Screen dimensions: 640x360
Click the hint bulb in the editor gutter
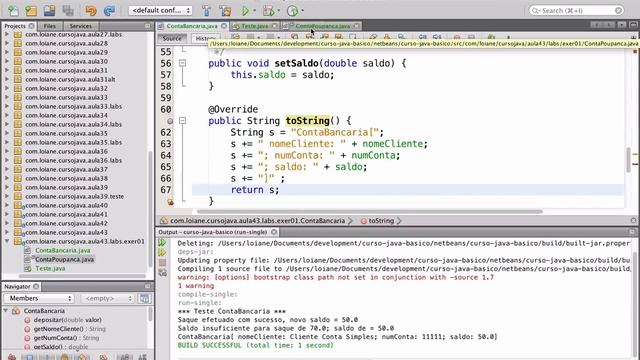pos(170,202)
